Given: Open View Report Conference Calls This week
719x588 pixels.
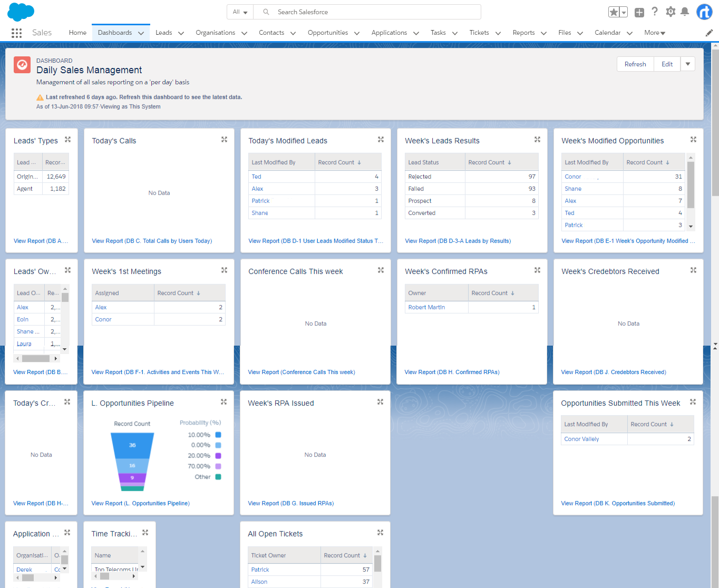Looking at the screenshot, I should coord(301,372).
